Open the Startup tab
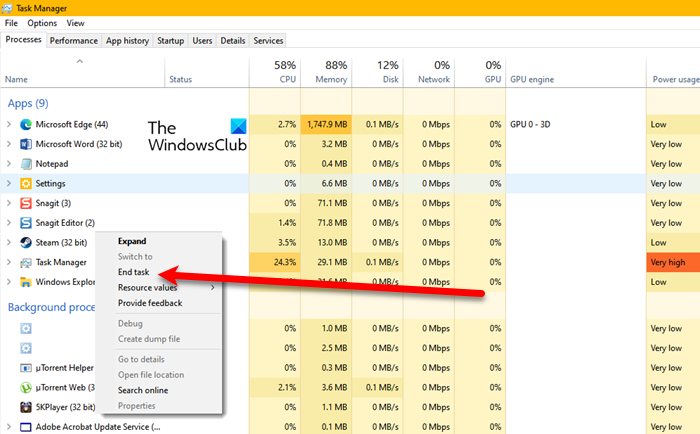Screen dimensions: 700x434 pyautogui.click(x=170, y=41)
